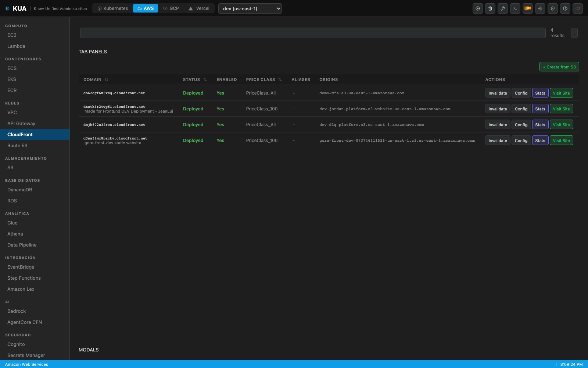Image resolution: width=588 pixels, height=368 pixels.
Task: Open Data Pipeline in the sidebar
Action: click(x=35, y=245)
